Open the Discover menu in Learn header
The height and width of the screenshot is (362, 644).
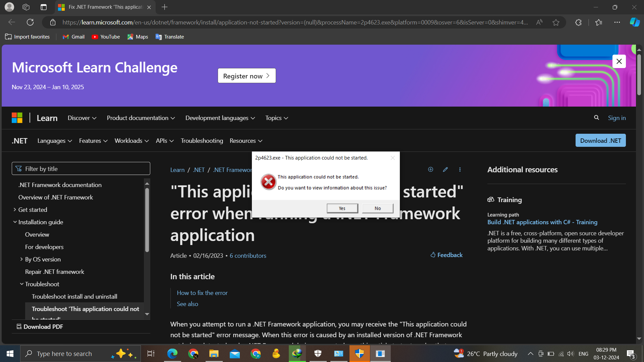point(82,118)
